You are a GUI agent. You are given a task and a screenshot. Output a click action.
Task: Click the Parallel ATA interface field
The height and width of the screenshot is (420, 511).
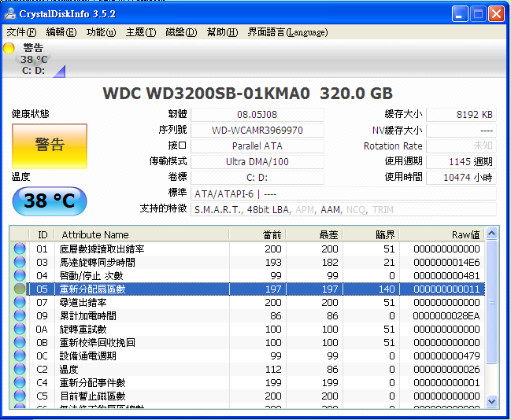tap(257, 146)
